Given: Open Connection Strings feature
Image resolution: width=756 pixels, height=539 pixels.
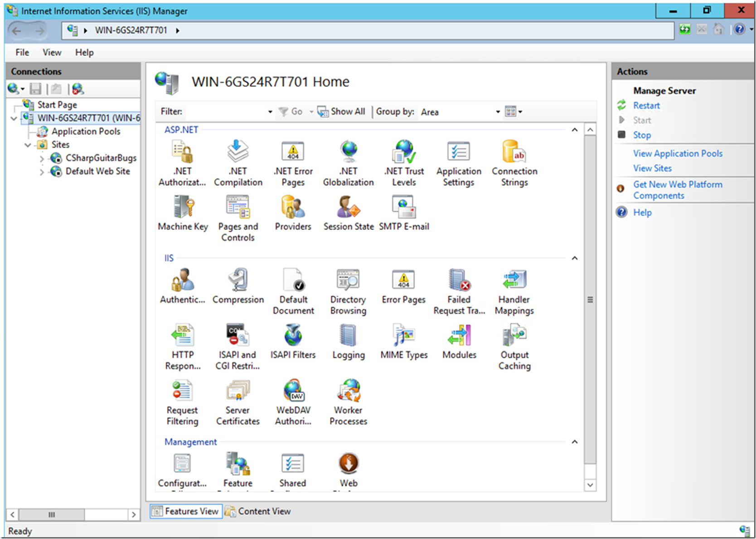Looking at the screenshot, I should pos(514,163).
